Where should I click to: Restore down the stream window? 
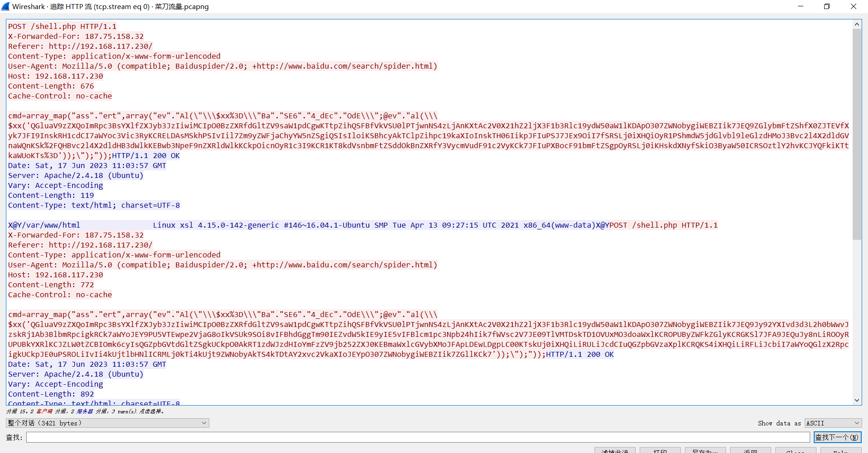coord(827,6)
